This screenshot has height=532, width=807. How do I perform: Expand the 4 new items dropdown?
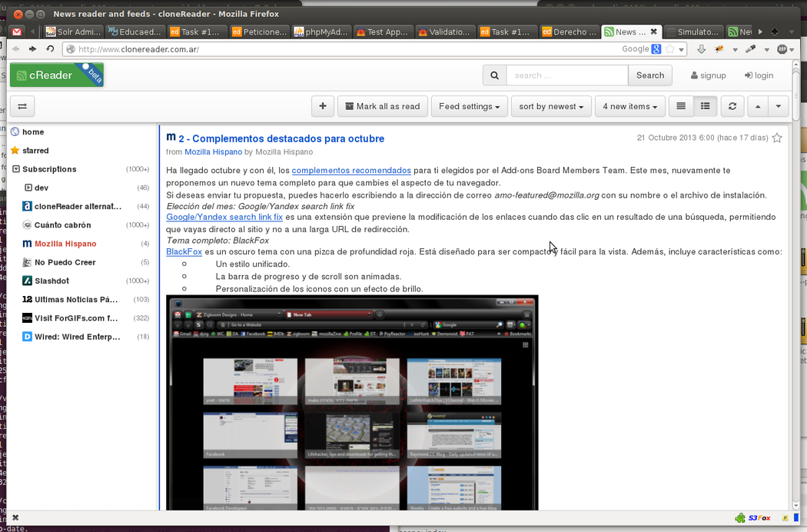[629, 106]
